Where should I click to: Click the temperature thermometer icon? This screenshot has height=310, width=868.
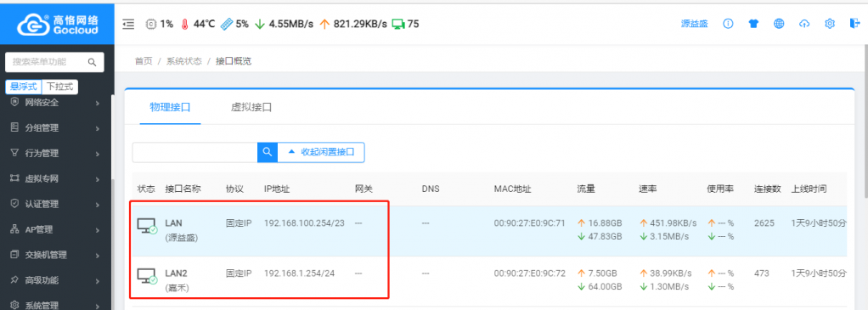(x=185, y=24)
